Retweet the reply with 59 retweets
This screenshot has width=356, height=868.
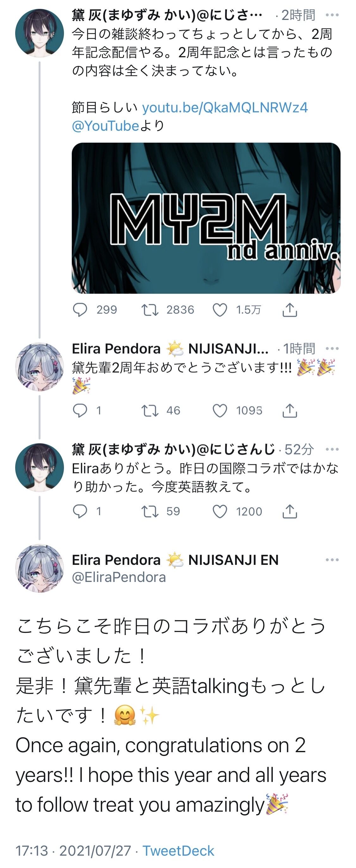click(150, 511)
